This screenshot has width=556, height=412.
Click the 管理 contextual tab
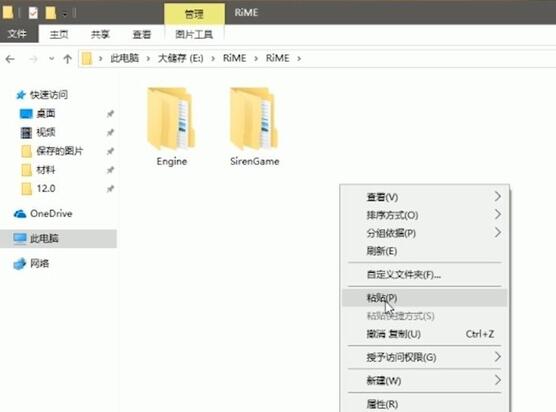tap(194, 14)
